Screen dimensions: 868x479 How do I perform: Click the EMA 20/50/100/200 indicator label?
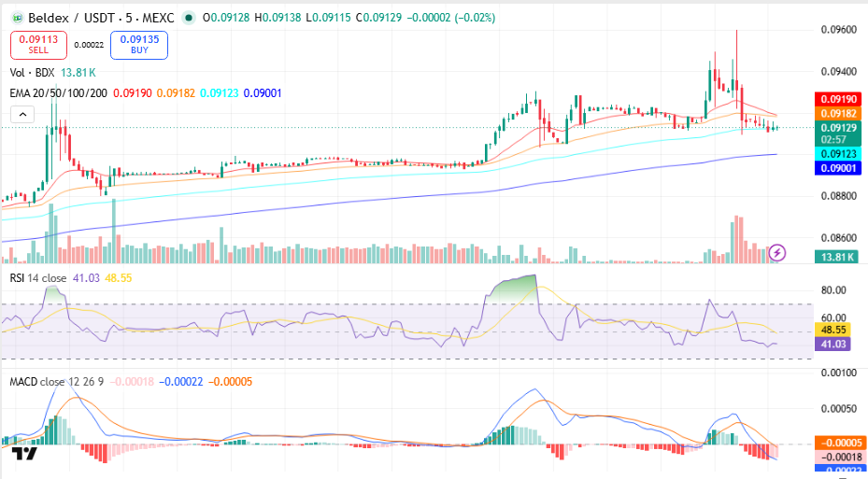(x=59, y=93)
